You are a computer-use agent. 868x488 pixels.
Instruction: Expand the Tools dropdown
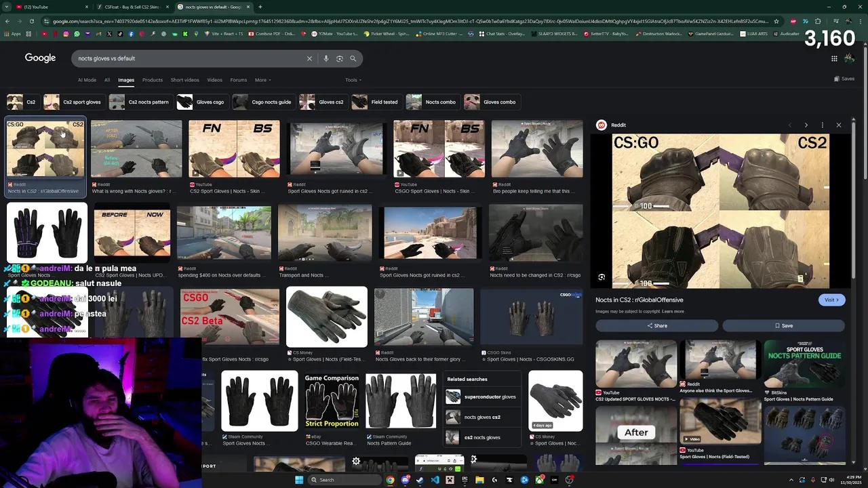coord(353,80)
